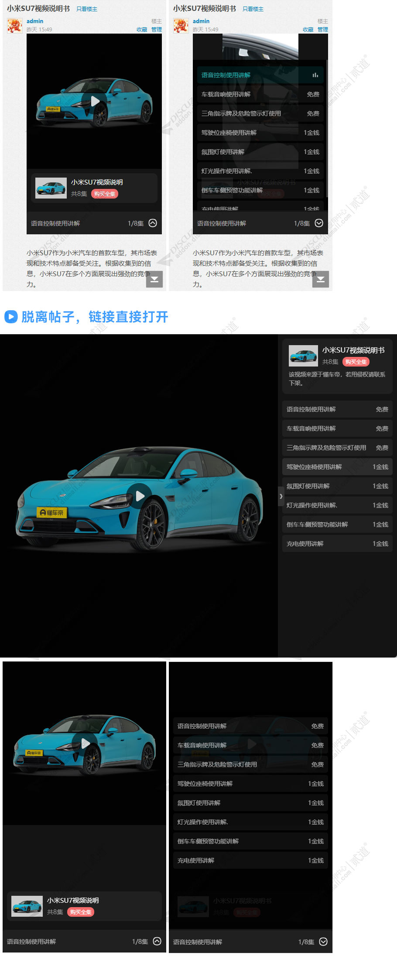Click 管理 in the open-list forum post

coord(323,30)
